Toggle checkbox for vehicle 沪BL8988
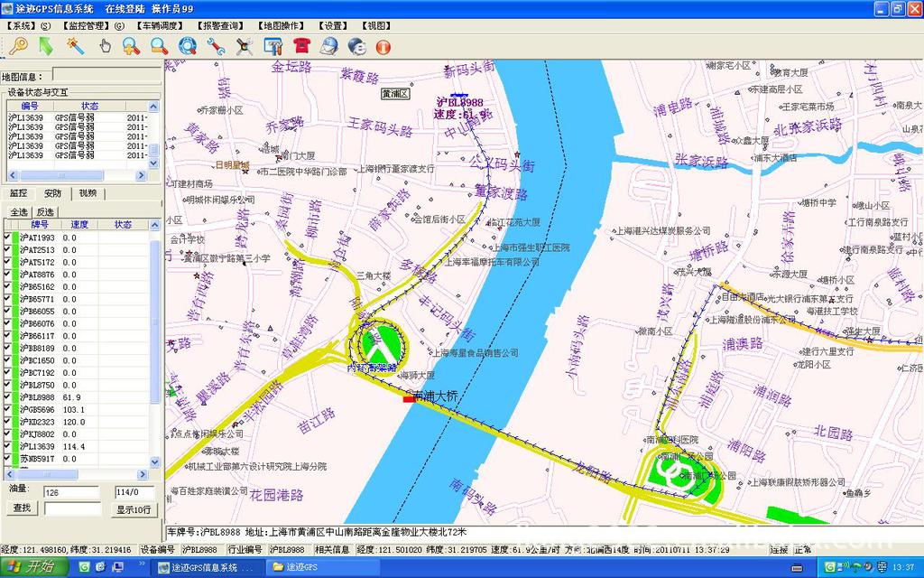The width and height of the screenshot is (924, 578). click(7, 397)
